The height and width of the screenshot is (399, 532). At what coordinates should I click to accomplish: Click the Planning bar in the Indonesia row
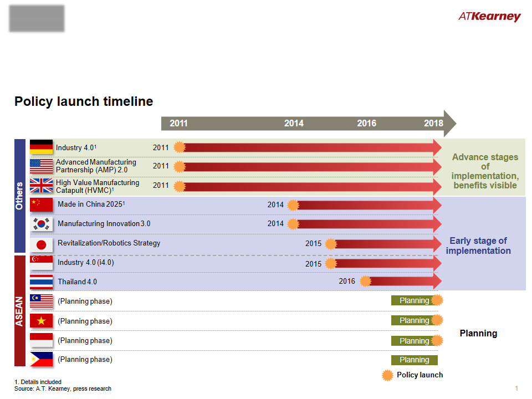(x=415, y=341)
